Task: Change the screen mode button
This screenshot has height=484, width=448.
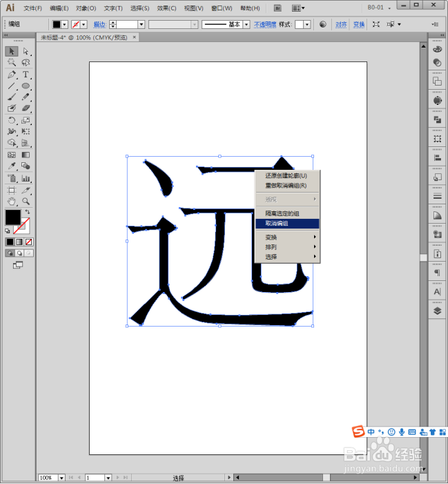Action: 18,265
